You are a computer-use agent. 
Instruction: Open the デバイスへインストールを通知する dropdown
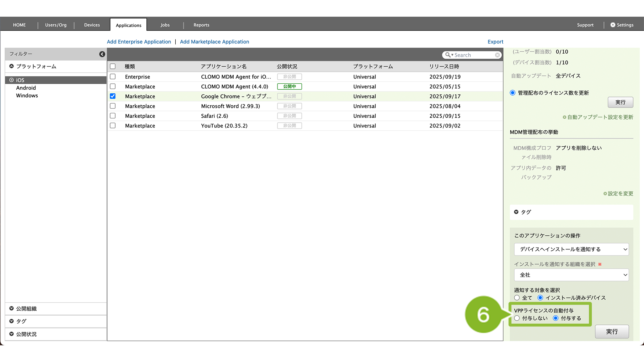click(x=571, y=249)
